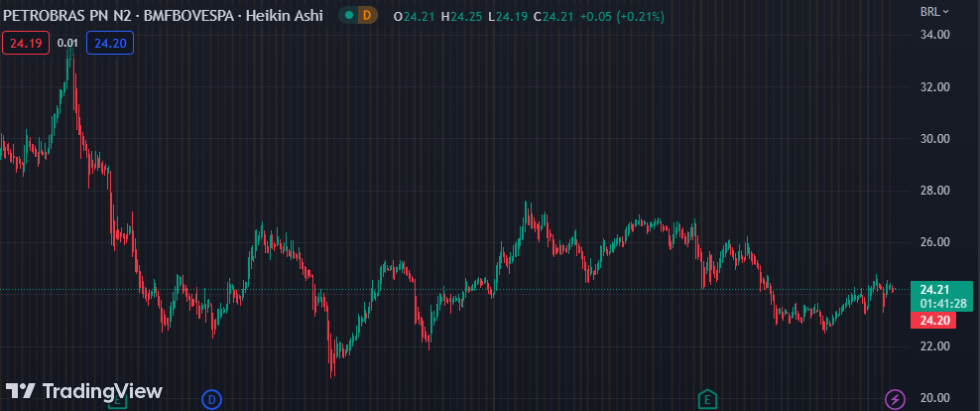The width and height of the screenshot is (980, 411).
Task: Click the O24.21 open value
Action: 414,16
